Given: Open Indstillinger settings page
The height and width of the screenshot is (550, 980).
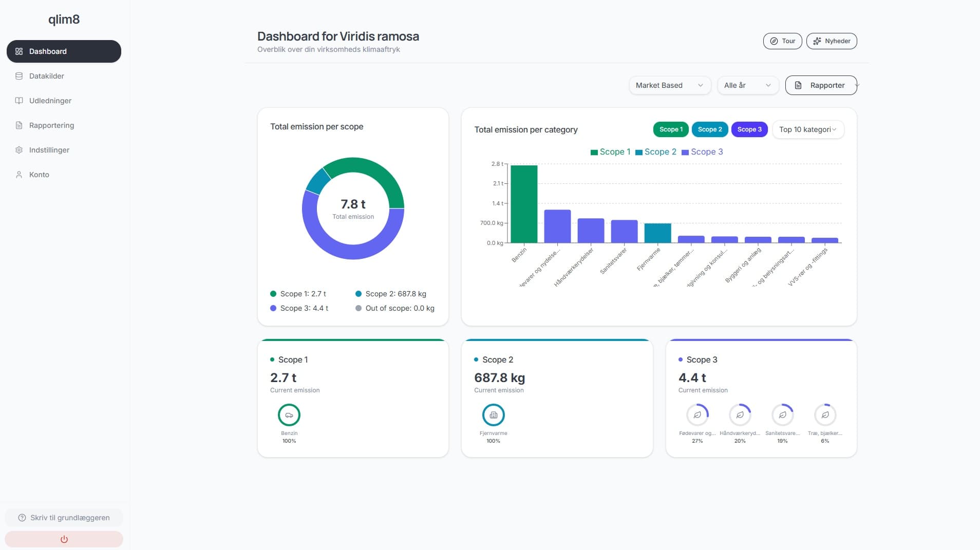Looking at the screenshot, I should pyautogui.click(x=64, y=150).
